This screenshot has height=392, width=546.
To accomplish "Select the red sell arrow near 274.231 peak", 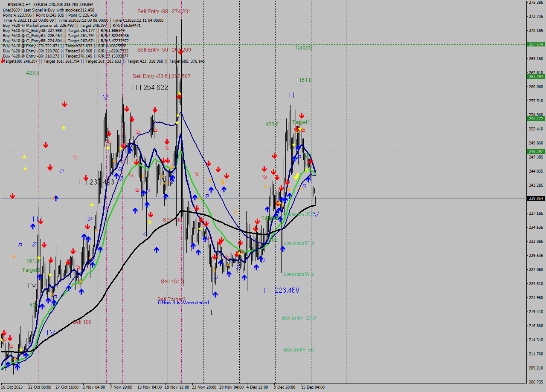I will click(179, 97).
